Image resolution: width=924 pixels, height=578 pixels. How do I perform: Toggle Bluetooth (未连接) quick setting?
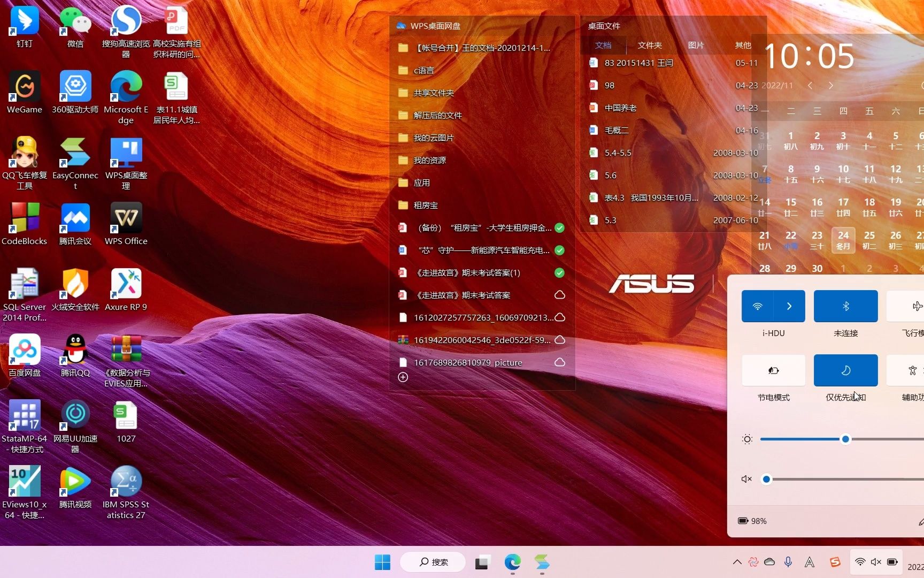coord(845,306)
